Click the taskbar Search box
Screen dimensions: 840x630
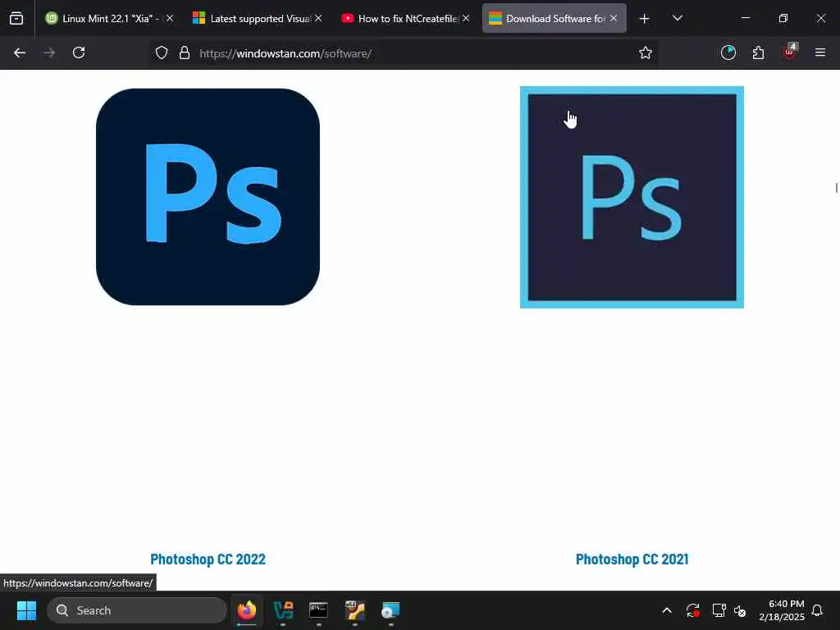pyautogui.click(x=137, y=610)
